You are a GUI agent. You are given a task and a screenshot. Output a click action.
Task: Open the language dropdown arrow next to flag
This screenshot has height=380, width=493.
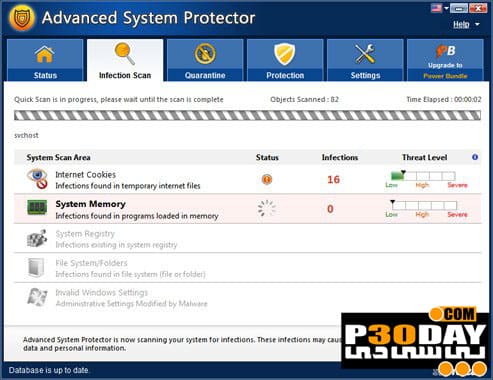(446, 8)
